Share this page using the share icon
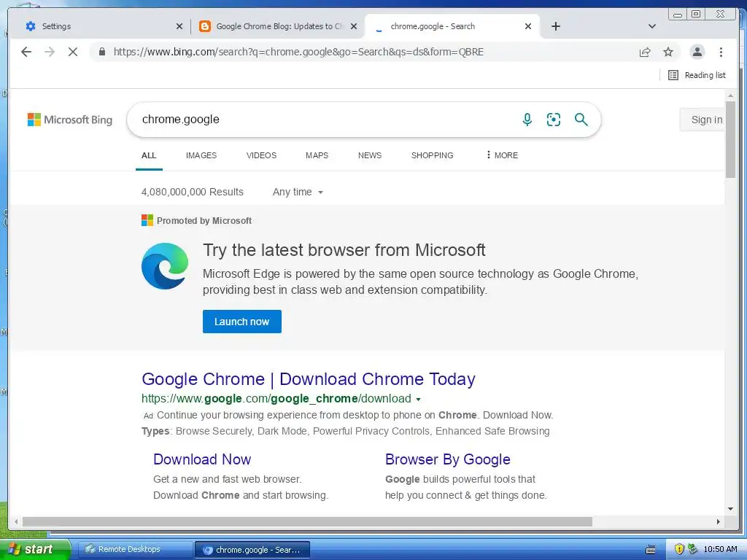The width and height of the screenshot is (747, 560). (645, 52)
